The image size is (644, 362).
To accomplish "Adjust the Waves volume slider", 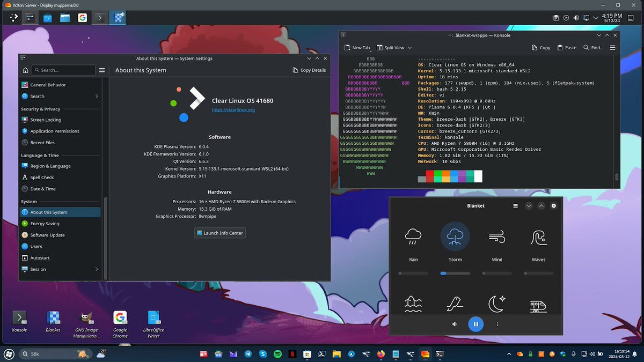I will click(x=538, y=274).
